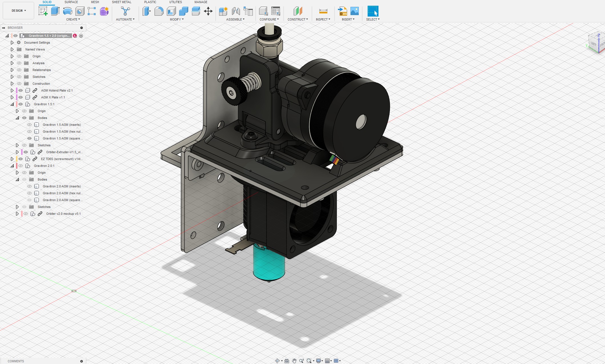Screen dimensions: 605x364
Task: Switch to the SHEET METAL tab
Action: (122, 2)
